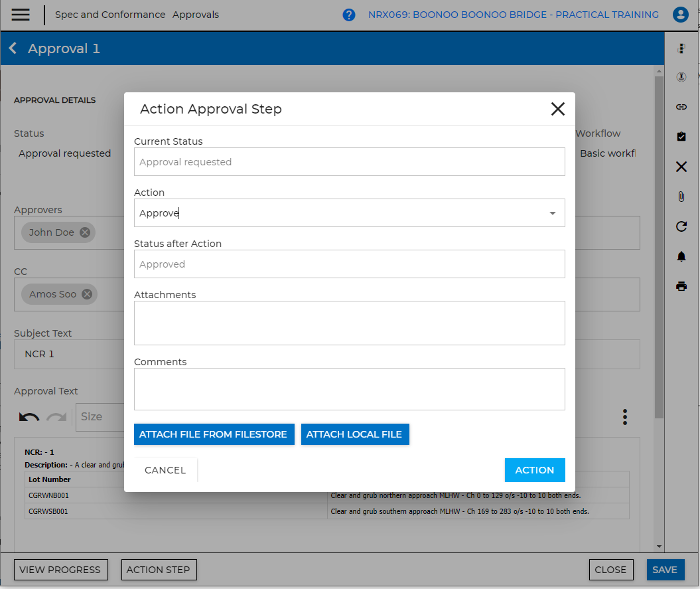Image resolution: width=700 pixels, height=589 pixels.
Task: Open notifications bell icon in sidebar
Action: click(681, 256)
